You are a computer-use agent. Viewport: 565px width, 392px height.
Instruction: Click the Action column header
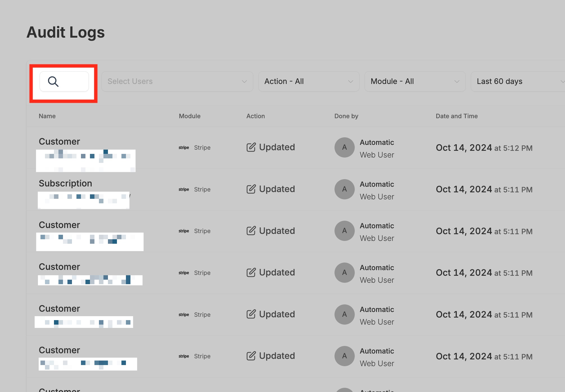pos(256,116)
